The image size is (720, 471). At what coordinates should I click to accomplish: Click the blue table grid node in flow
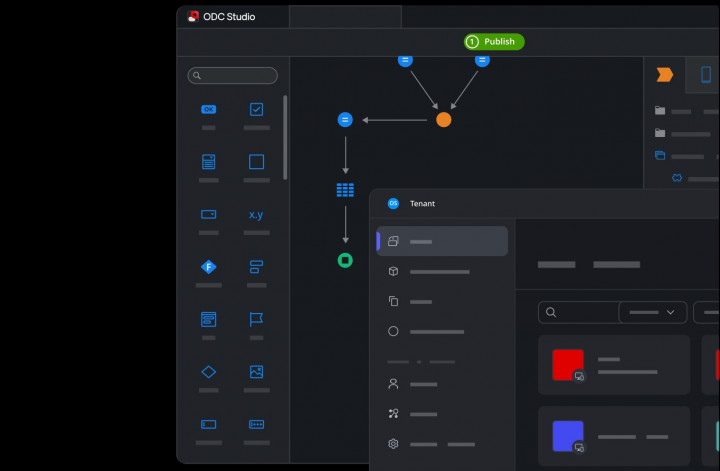coord(345,190)
